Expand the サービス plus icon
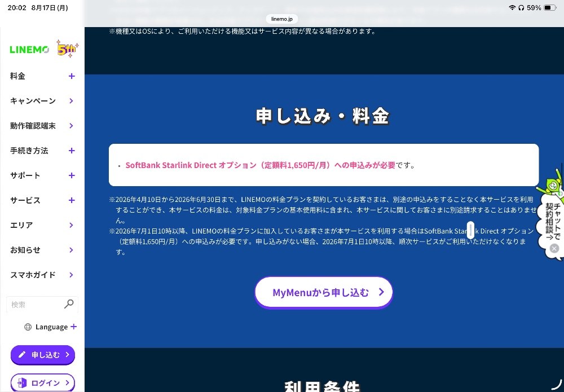Screen dimensions: 564x392 tap(72, 200)
